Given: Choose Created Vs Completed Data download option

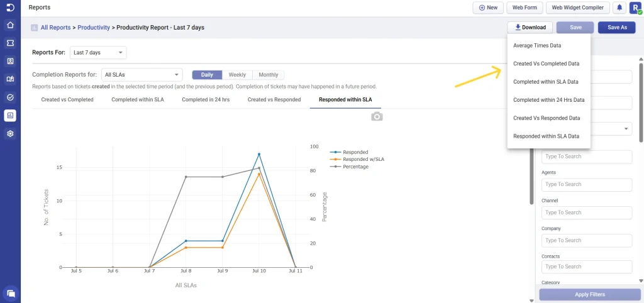Looking at the screenshot, I should tap(548, 63).
